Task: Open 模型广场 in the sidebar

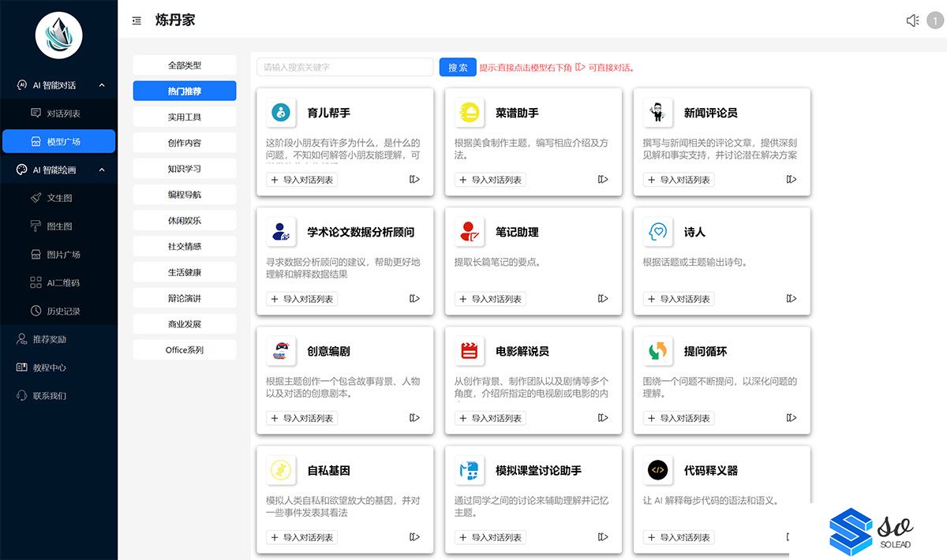Action: coord(58,141)
